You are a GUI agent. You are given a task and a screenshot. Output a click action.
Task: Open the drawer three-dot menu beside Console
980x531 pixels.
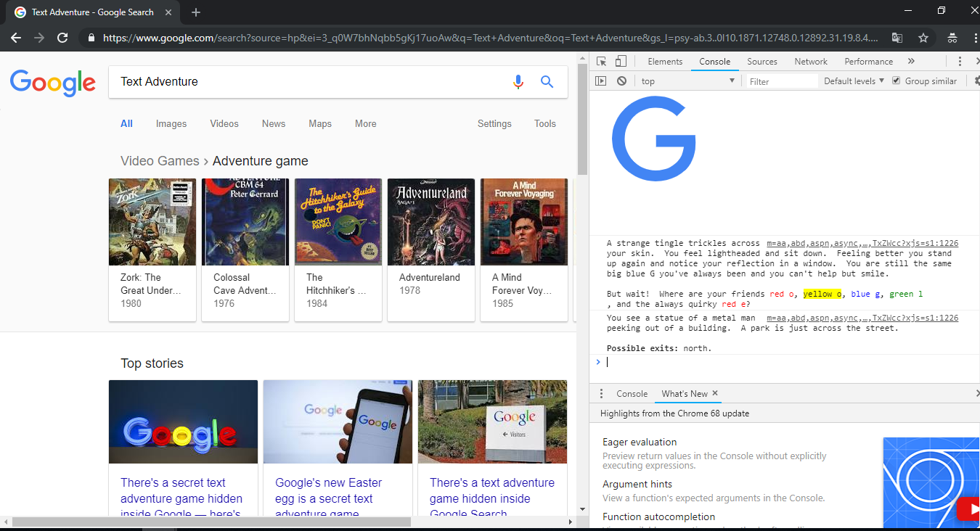(601, 394)
